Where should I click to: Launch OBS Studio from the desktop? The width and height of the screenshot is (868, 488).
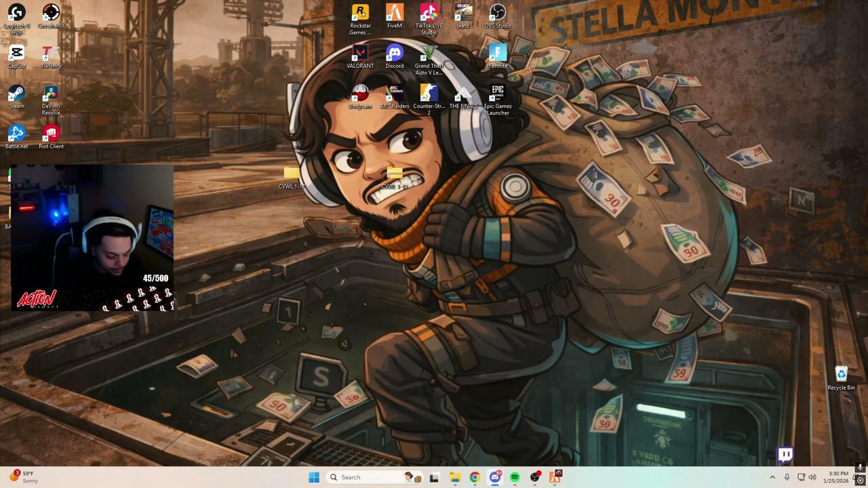(x=498, y=16)
